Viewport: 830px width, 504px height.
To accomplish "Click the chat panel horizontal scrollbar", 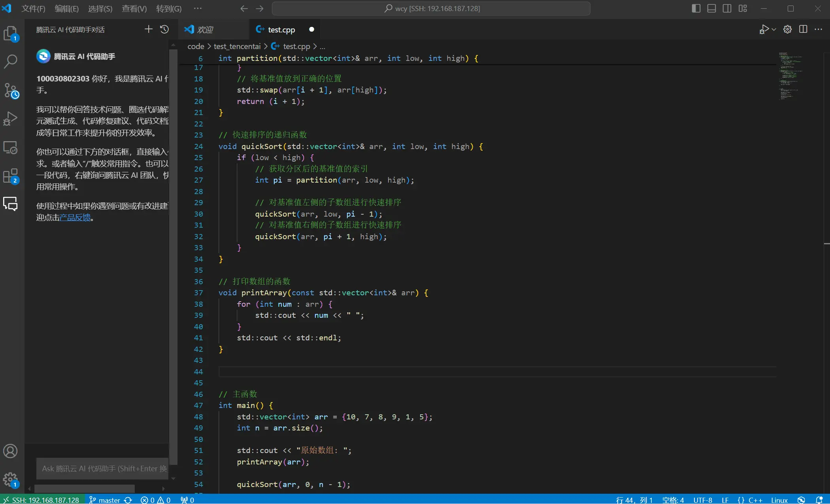I will pos(85,488).
